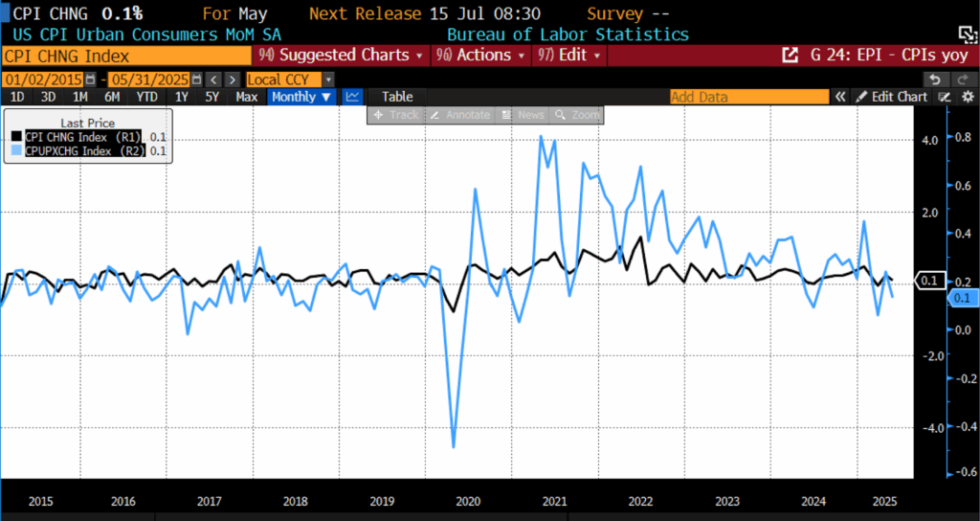This screenshot has width=980, height=521.
Task: Toggle the Zoom tool on chart
Action: click(577, 115)
